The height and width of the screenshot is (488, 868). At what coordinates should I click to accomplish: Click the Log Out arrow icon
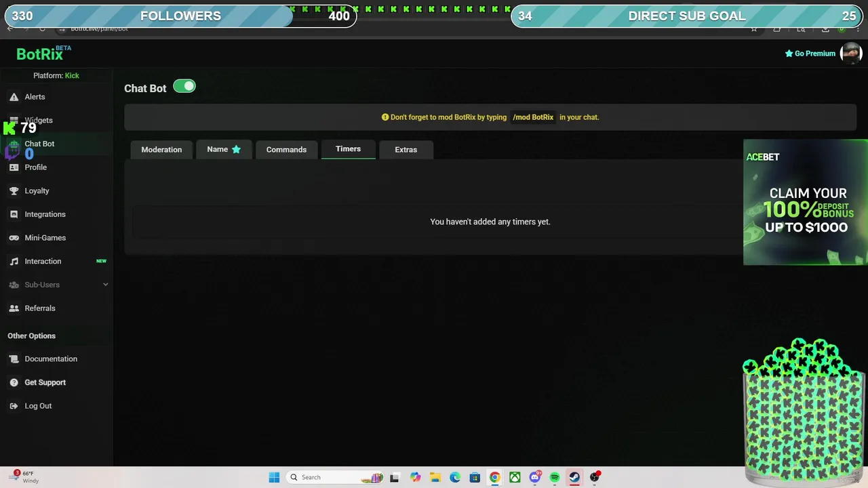pos(14,406)
